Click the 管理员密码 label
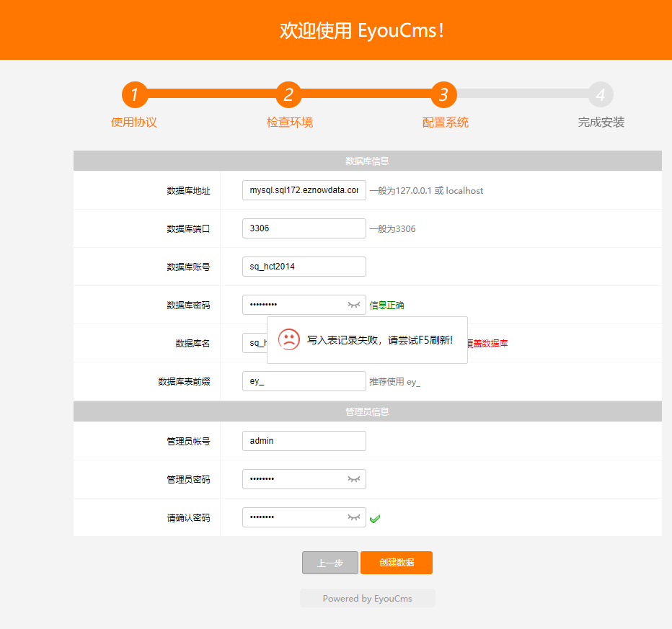This screenshot has width=672, height=629. [x=189, y=480]
